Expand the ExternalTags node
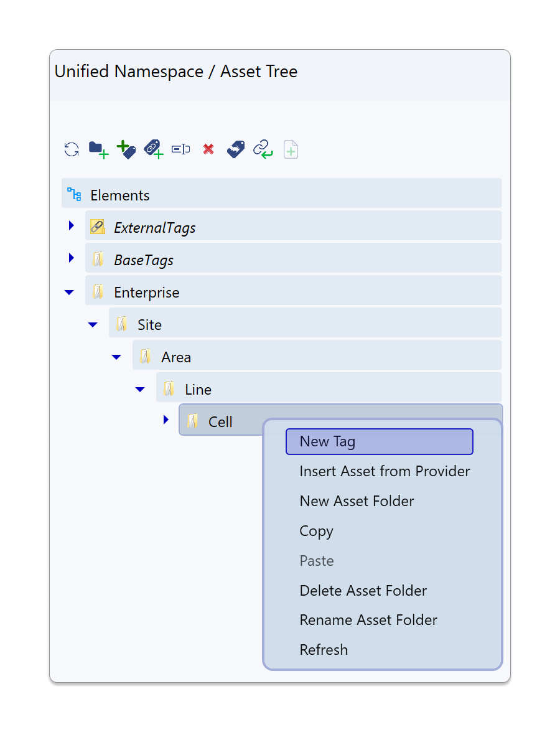The image size is (560, 732). [x=72, y=225]
